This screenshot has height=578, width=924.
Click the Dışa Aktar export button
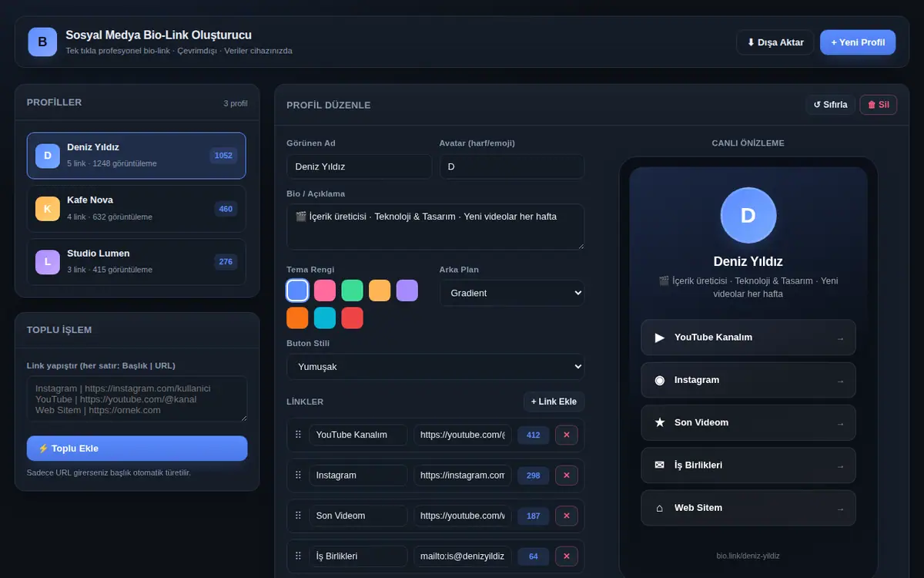pyautogui.click(x=775, y=42)
